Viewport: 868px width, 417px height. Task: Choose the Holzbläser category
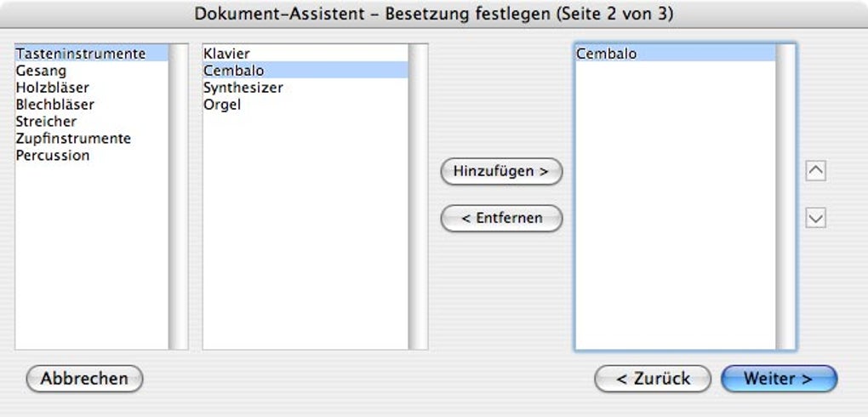click(x=52, y=88)
